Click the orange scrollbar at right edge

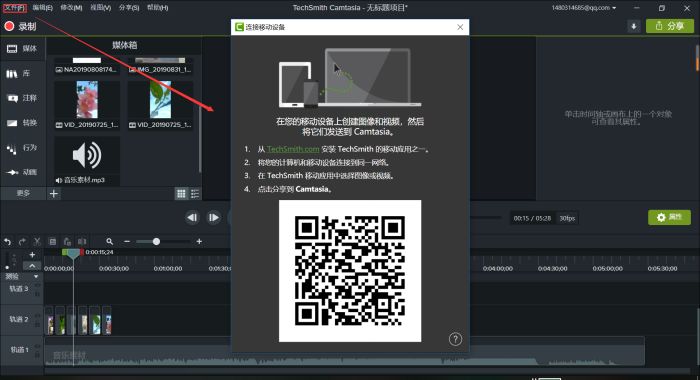point(697,57)
